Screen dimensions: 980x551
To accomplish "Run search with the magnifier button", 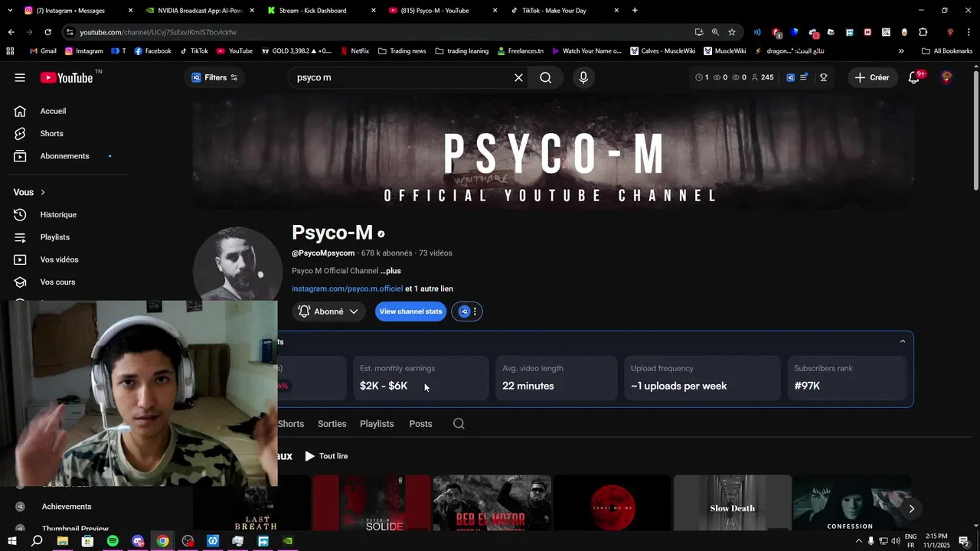I will click(545, 77).
